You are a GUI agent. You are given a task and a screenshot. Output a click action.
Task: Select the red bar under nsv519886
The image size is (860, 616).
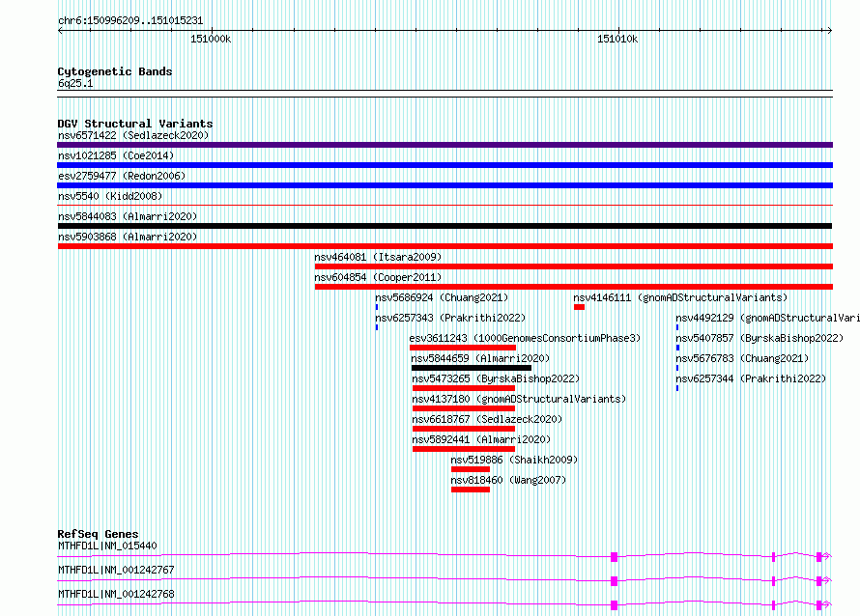pos(471,469)
